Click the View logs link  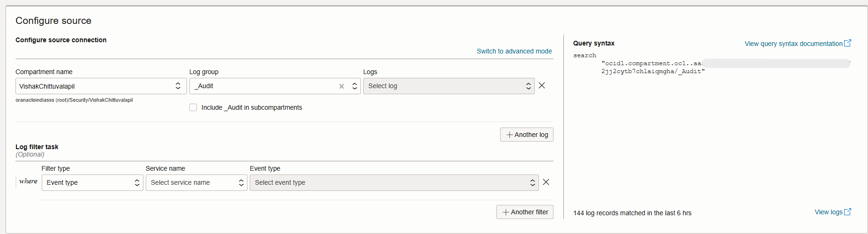click(x=828, y=212)
